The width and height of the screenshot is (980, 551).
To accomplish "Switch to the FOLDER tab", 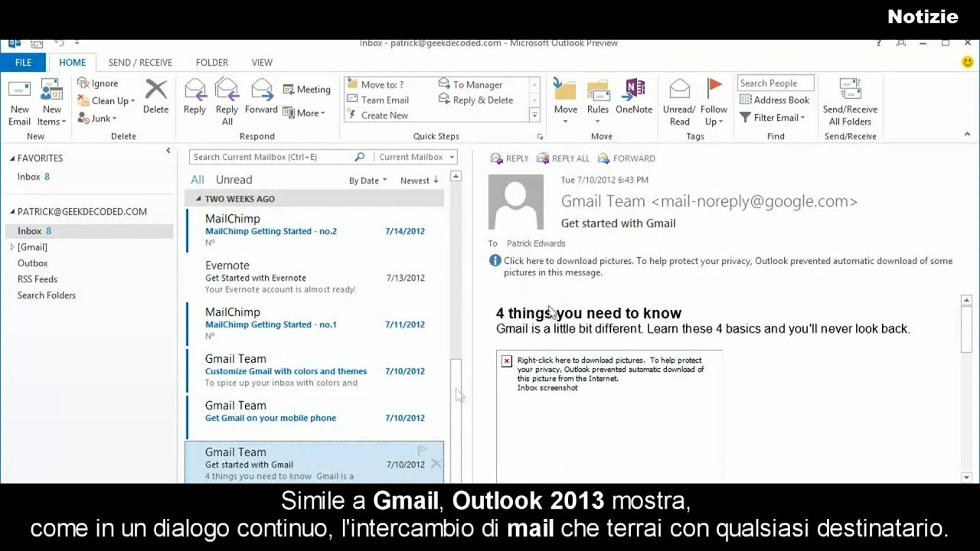I will tap(212, 63).
